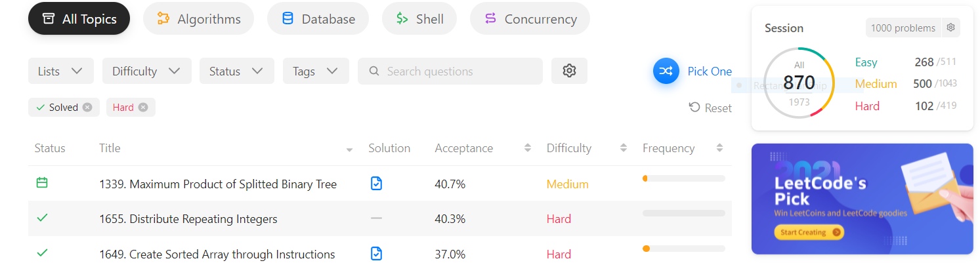Viewport: 980px width, 263px height.
Task: Click the session settings gear icon
Action: point(950,28)
